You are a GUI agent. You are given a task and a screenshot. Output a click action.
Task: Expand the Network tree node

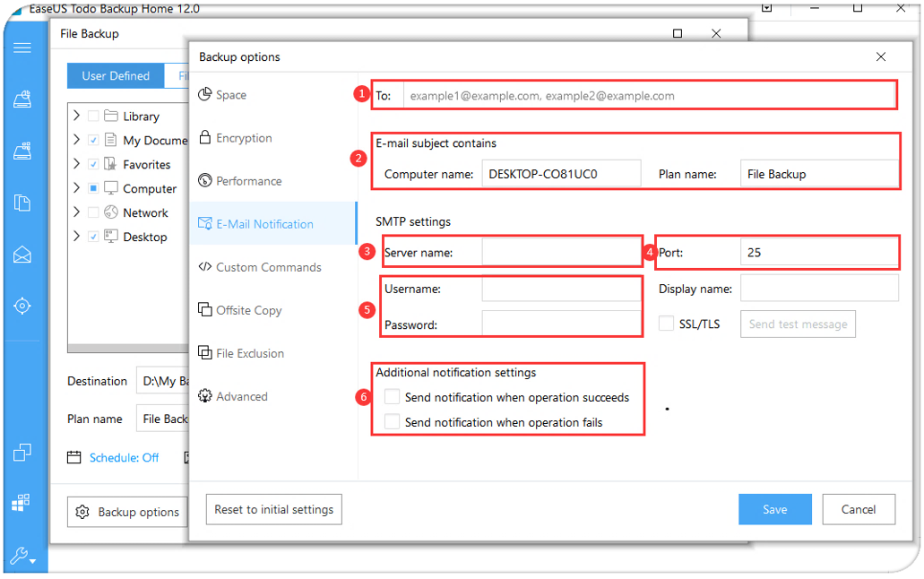click(x=76, y=212)
